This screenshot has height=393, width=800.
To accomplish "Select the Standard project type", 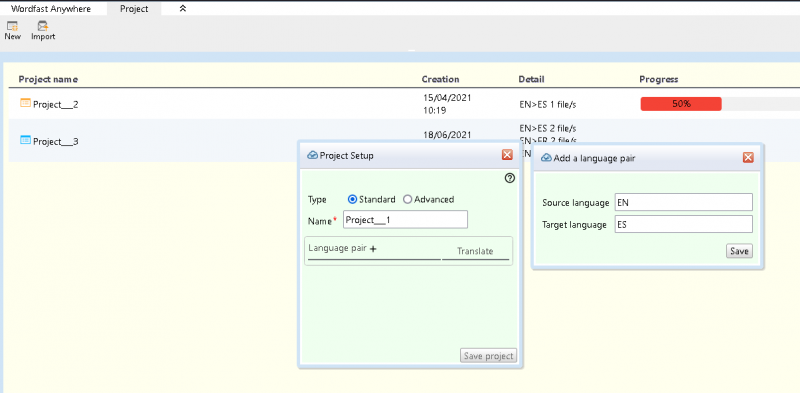I will (x=352, y=200).
